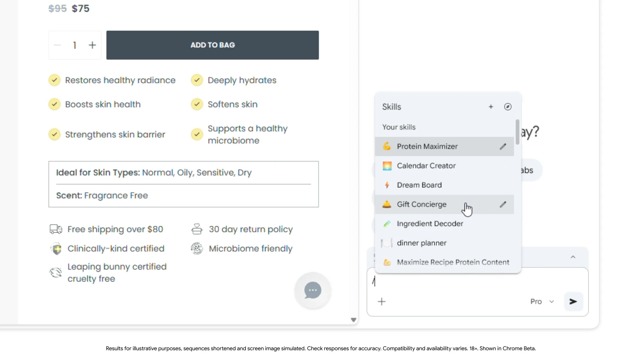The height and width of the screenshot is (362, 644).
Task: Open the Pro model dropdown
Action: point(541,301)
